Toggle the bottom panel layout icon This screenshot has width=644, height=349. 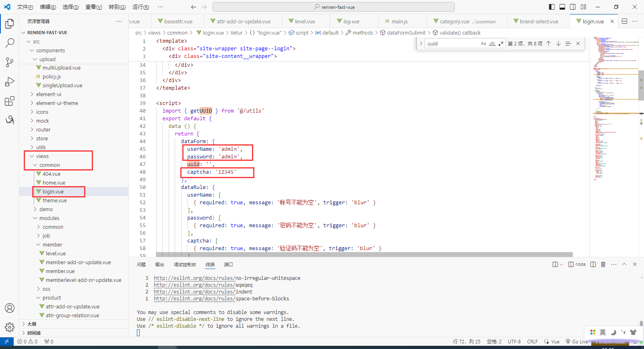(x=562, y=7)
